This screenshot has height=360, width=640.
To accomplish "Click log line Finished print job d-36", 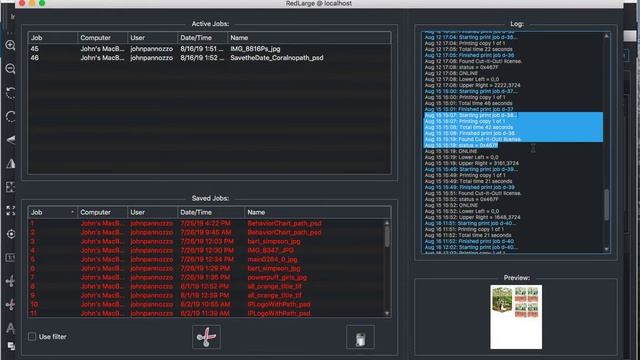I will click(x=469, y=55).
